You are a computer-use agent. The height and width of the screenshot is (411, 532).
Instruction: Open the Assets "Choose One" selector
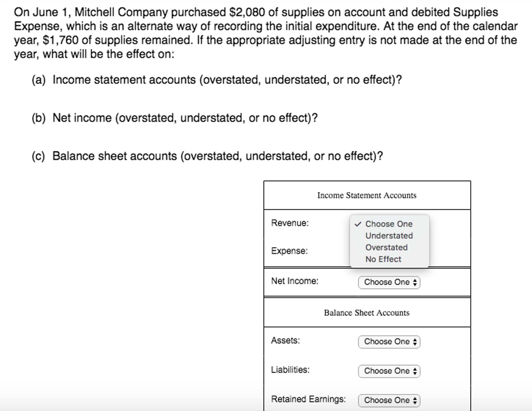389,342
